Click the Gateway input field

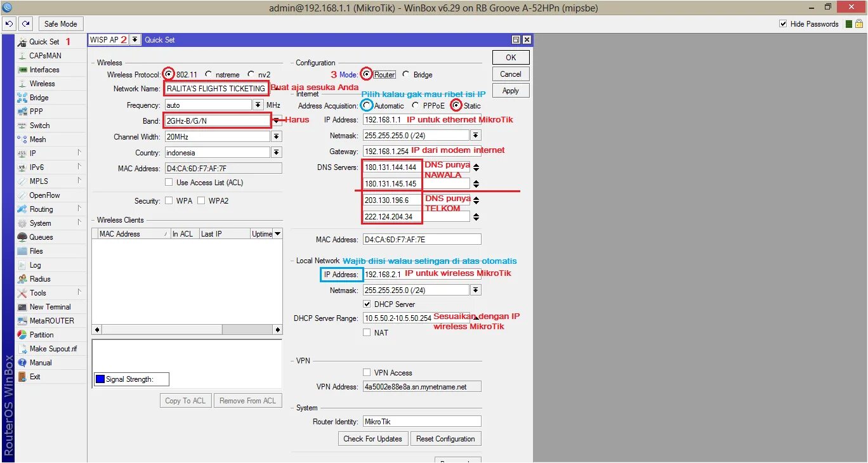(x=422, y=152)
